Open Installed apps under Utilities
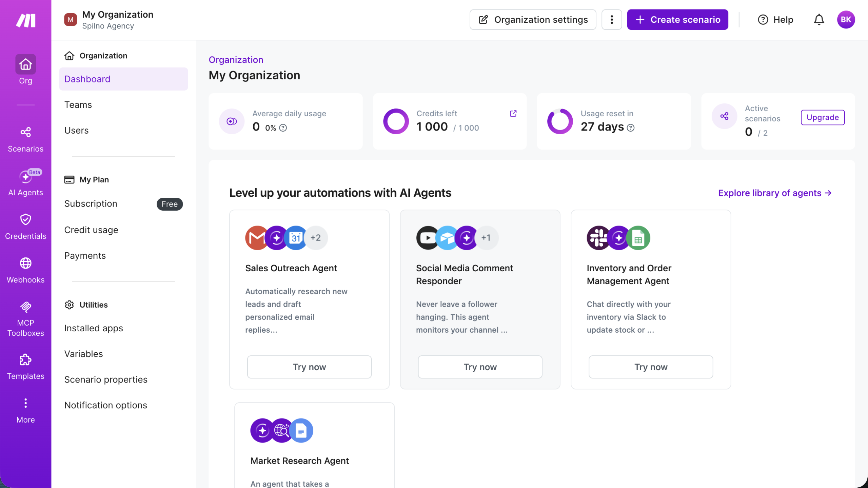This screenshot has height=488, width=868. point(123,328)
